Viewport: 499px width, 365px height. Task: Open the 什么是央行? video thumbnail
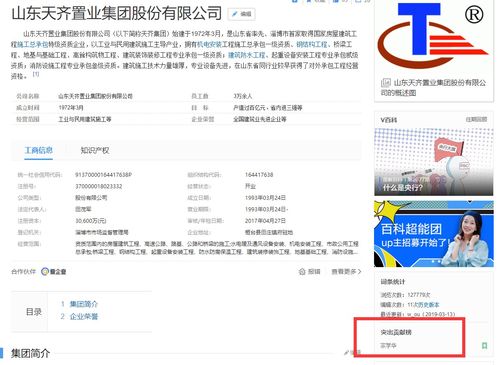click(433, 162)
